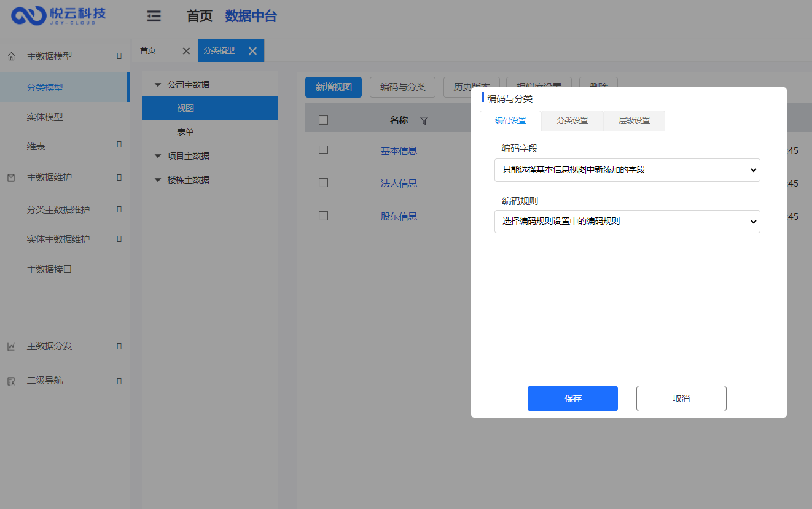Screen dimensions: 812x509
Task: Open 主数据接口 in the sidebar
Action: pos(49,269)
